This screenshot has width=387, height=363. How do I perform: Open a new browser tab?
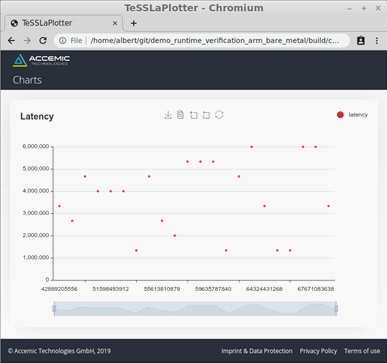133,23
